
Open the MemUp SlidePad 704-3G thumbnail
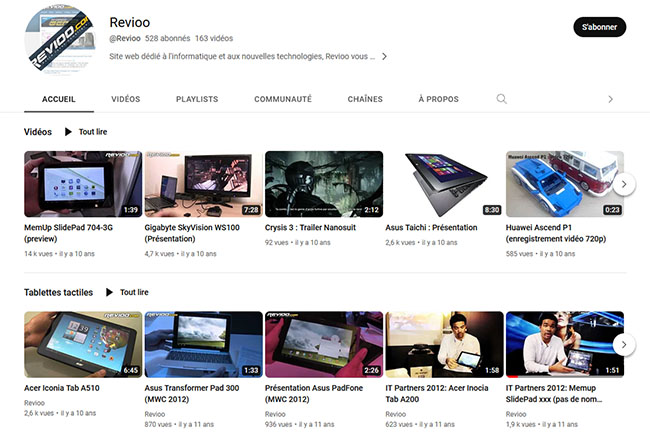coord(83,184)
